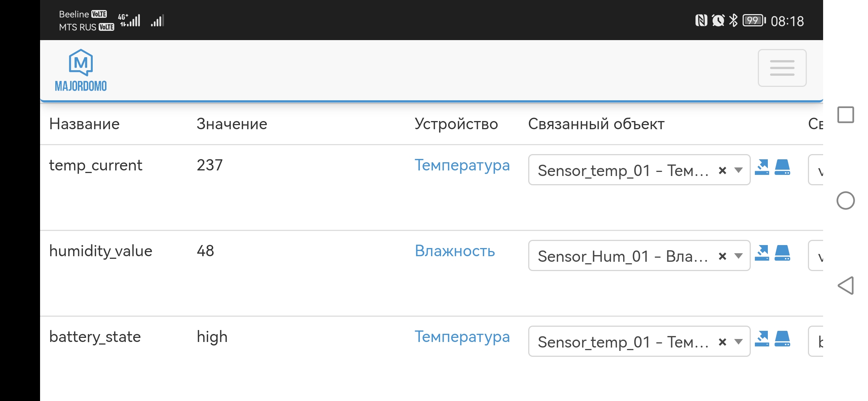Image resolution: width=868 pixels, height=401 pixels.
Task: Open the hamburger navigation menu
Action: point(782,68)
